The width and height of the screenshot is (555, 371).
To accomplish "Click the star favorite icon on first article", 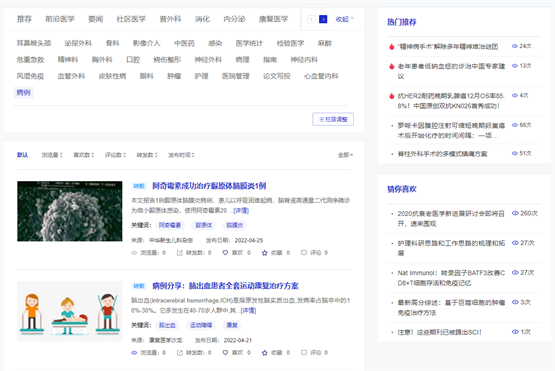I will coord(264,253).
